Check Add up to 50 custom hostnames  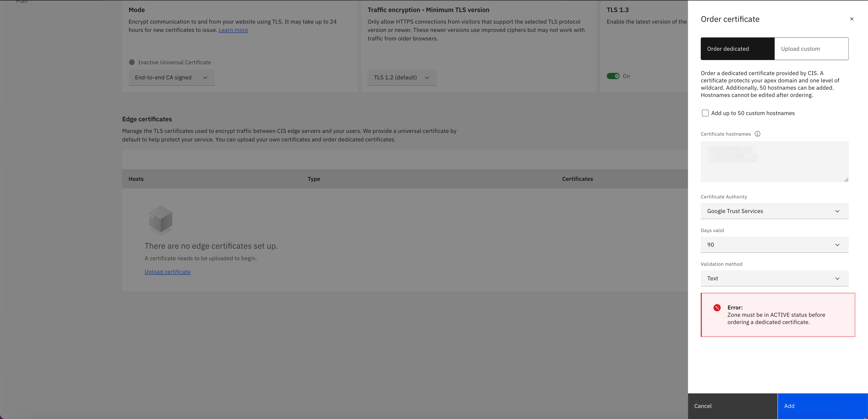point(705,113)
